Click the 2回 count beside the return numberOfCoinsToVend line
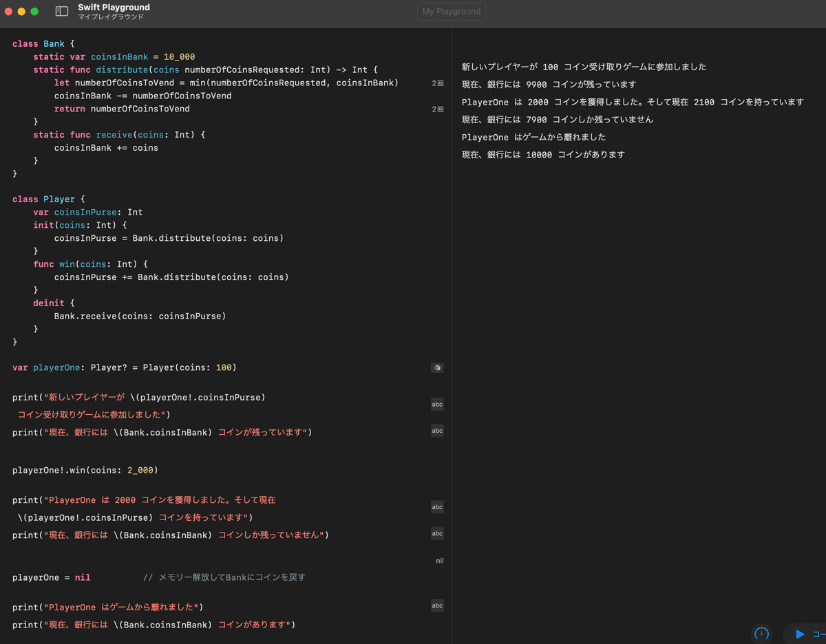 [438, 109]
